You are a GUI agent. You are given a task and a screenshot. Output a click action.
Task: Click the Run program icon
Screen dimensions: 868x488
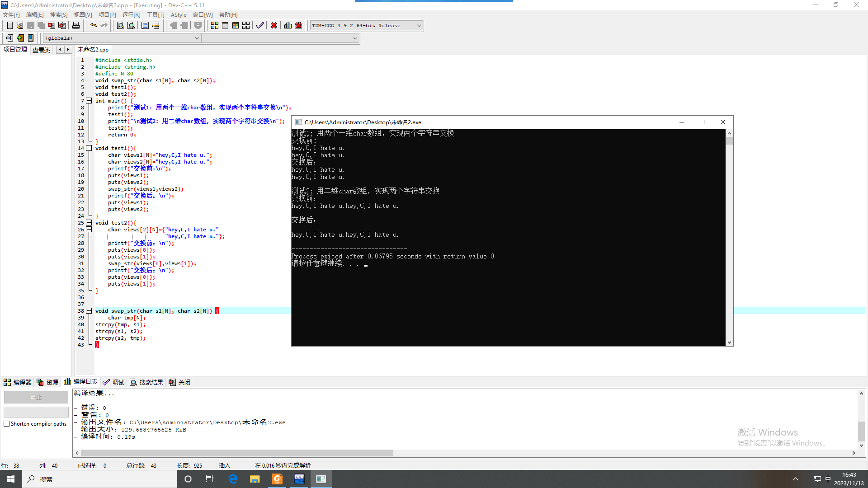[225, 25]
